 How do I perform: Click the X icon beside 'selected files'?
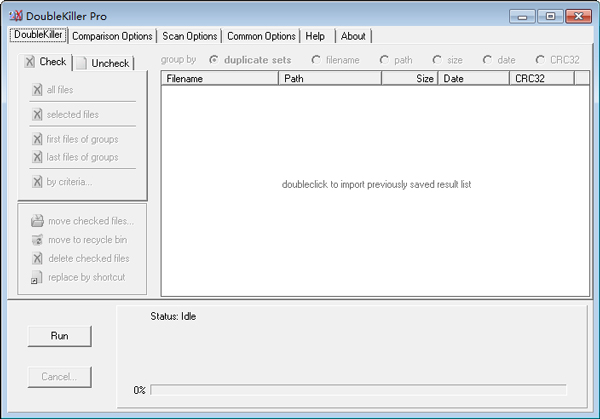pos(37,114)
